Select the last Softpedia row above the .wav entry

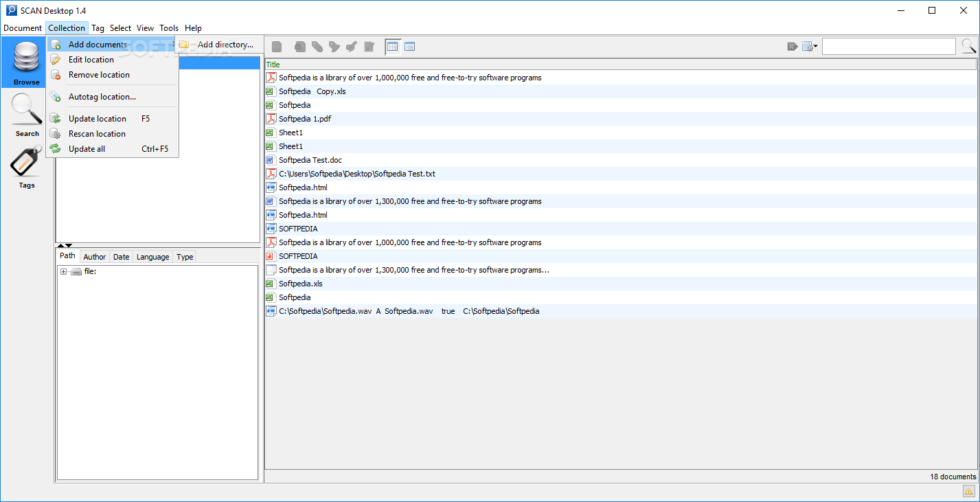[x=620, y=297]
